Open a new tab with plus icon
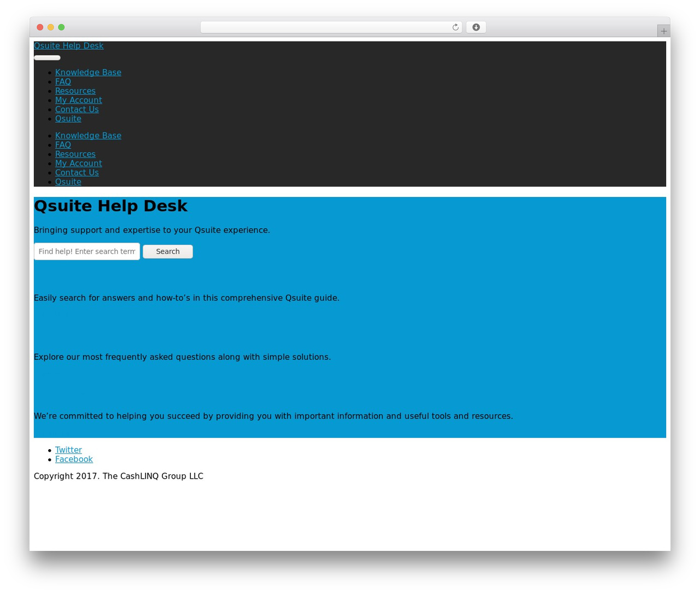This screenshot has width=700, height=593. 663,31
